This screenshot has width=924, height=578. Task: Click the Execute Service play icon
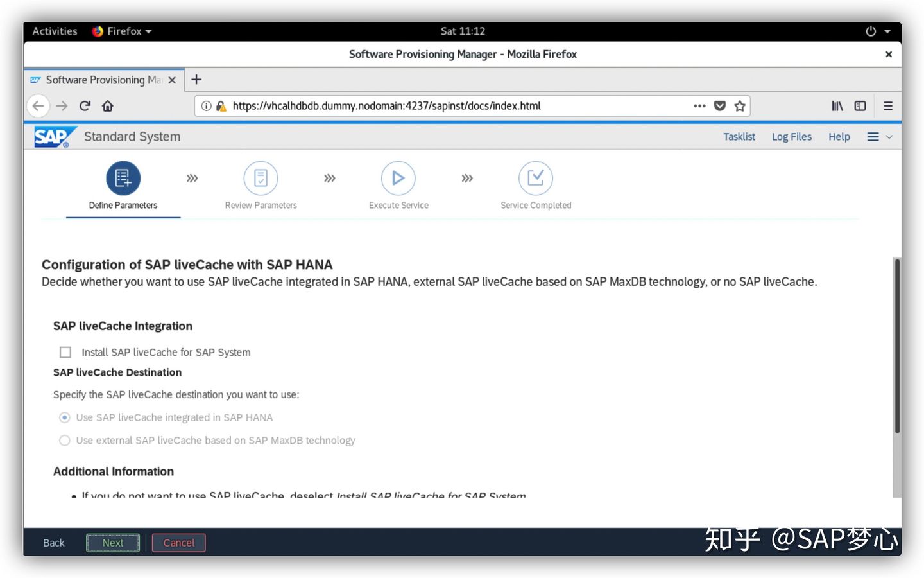398,178
